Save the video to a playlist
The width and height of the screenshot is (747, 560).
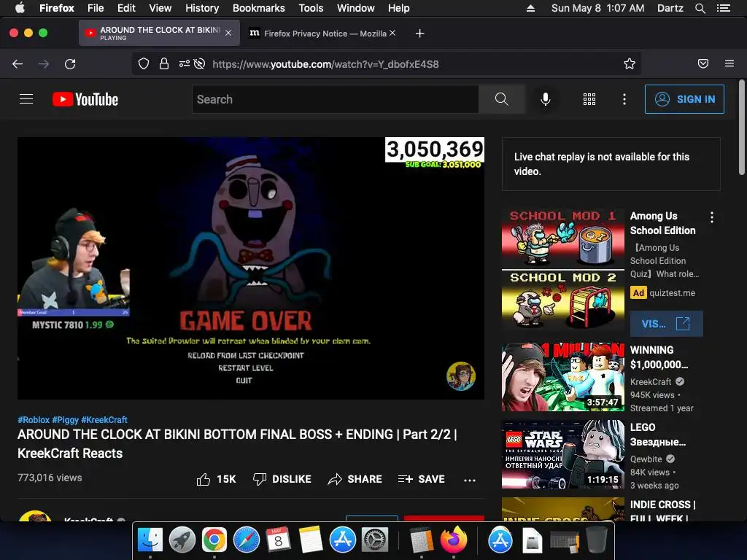tap(422, 479)
